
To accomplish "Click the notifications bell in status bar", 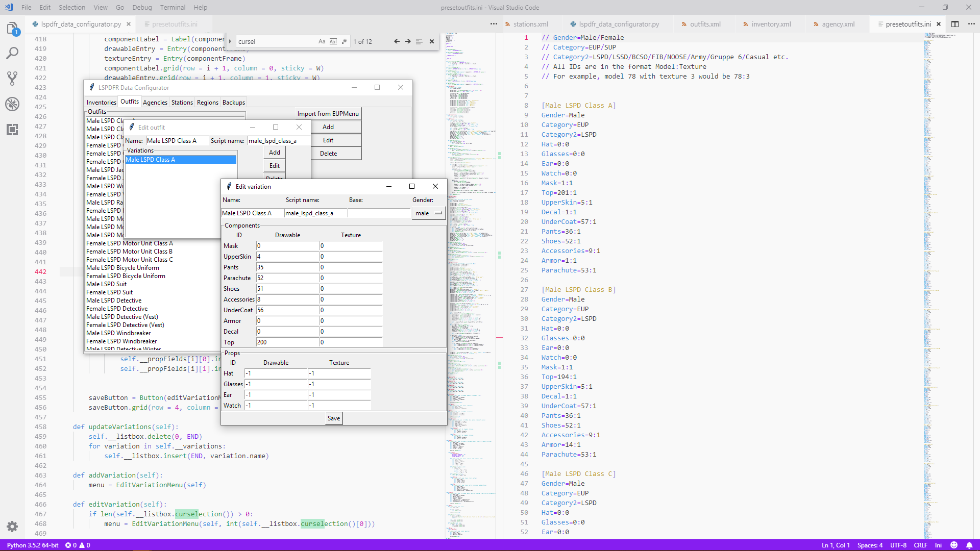I will tap(969, 545).
